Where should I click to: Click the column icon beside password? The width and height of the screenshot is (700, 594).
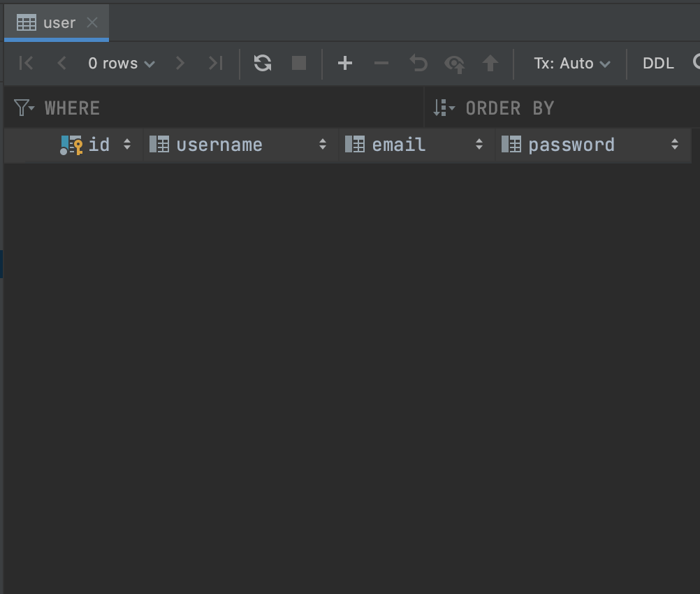click(x=511, y=144)
